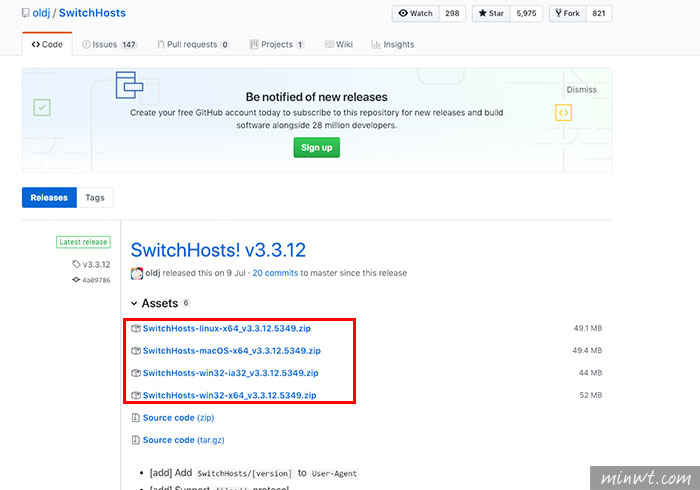Screen dimensions: 700x490
Task: Open the SwitchHosts repository link
Action: pyautogui.click(x=92, y=13)
